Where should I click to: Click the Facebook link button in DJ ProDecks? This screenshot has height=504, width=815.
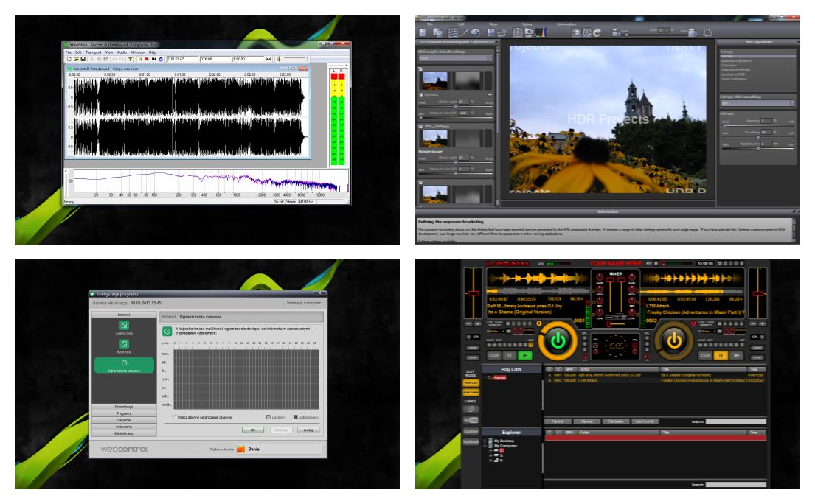pos(471,441)
